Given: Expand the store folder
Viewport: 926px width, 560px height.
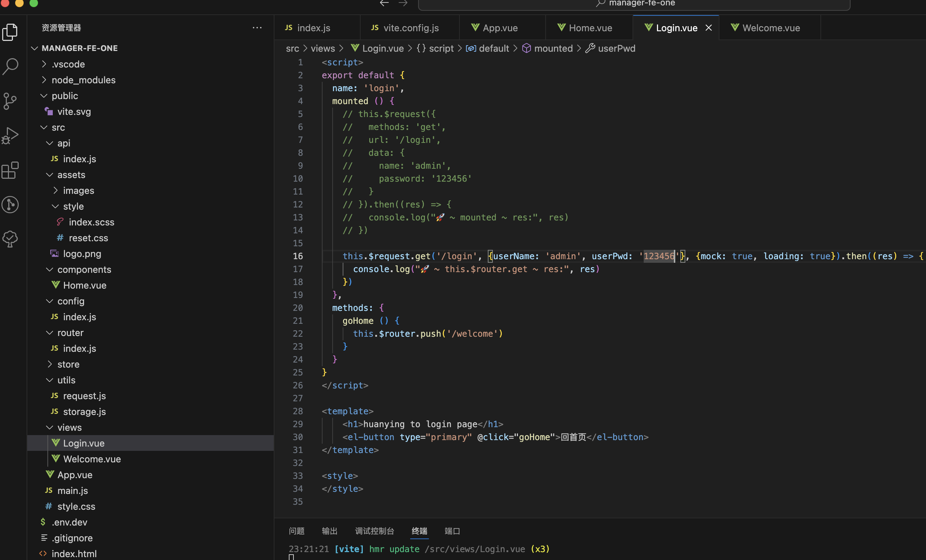Looking at the screenshot, I should point(151,364).
